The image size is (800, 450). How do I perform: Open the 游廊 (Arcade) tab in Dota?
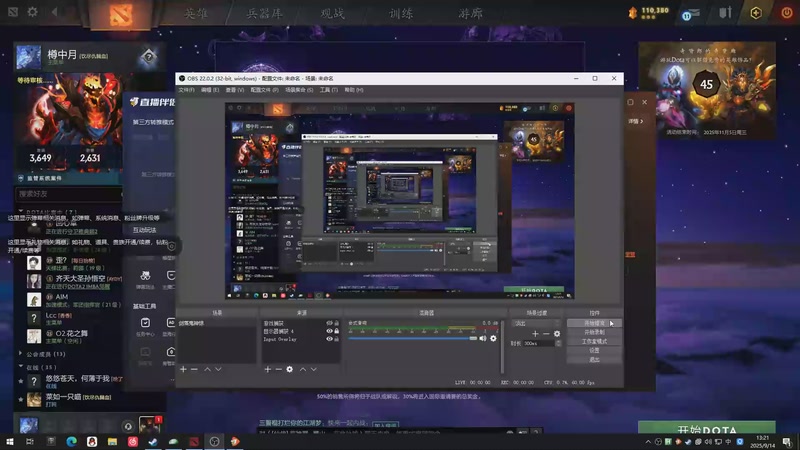[x=470, y=13]
